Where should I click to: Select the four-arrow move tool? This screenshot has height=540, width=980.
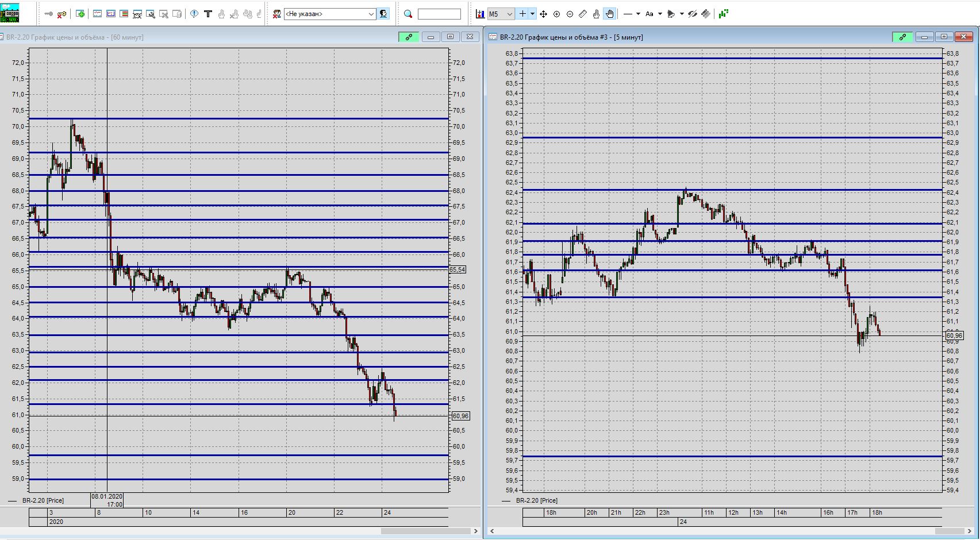543,14
